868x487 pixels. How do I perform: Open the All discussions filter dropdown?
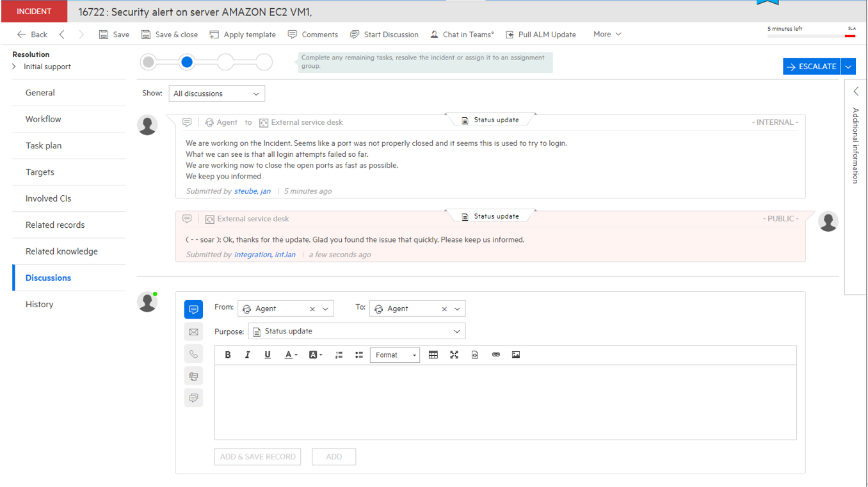pos(216,93)
